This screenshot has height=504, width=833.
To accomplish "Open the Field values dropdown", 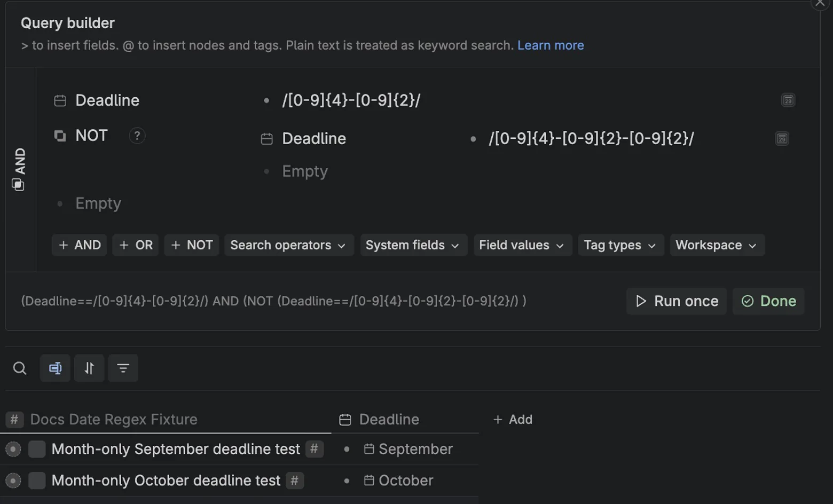I will click(523, 245).
